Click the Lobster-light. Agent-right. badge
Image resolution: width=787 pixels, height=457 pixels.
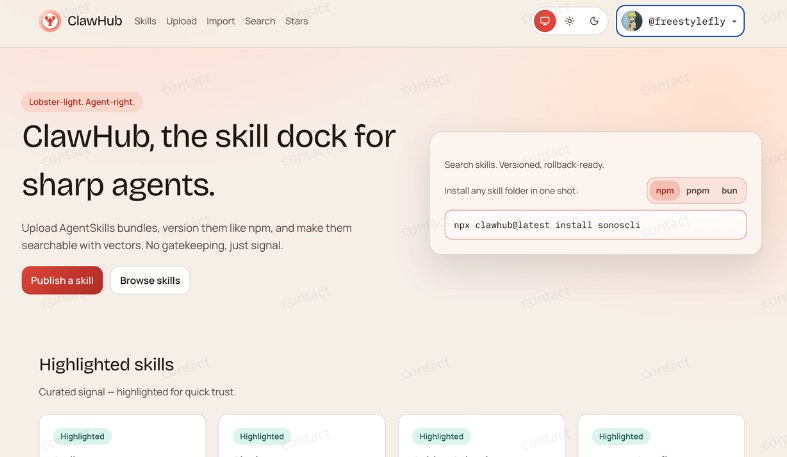[x=82, y=102]
